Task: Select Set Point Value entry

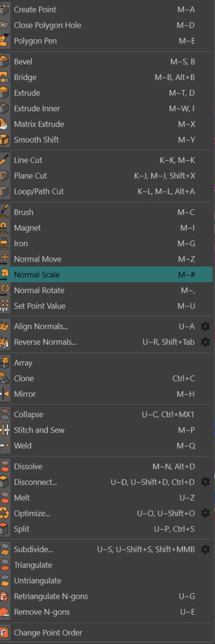Action: 106,306
